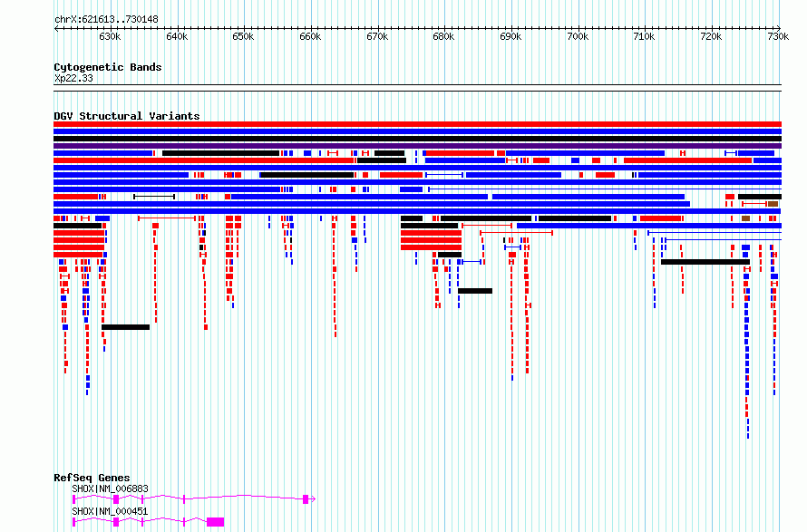
Task: Click the 670k ruler tick label
Action: point(376,37)
